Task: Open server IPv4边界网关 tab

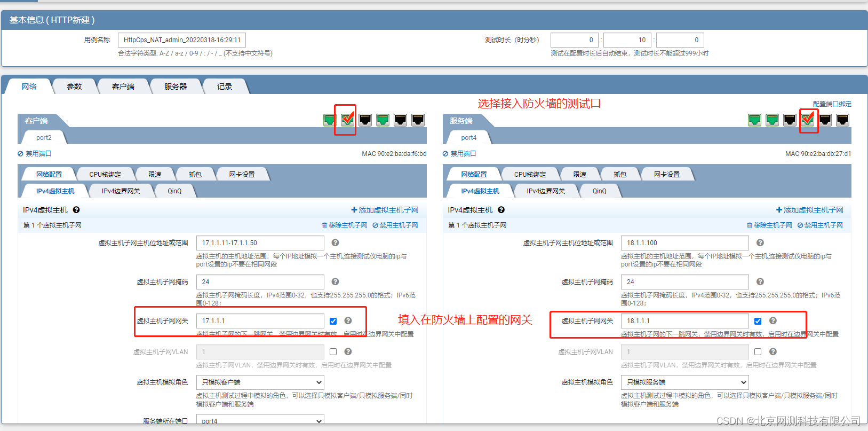Action: click(x=546, y=191)
